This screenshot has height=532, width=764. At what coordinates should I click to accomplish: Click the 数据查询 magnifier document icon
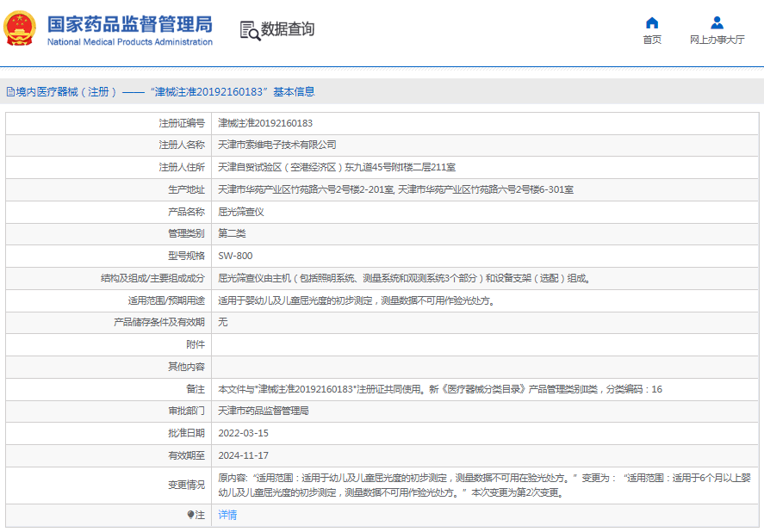point(250,30)
